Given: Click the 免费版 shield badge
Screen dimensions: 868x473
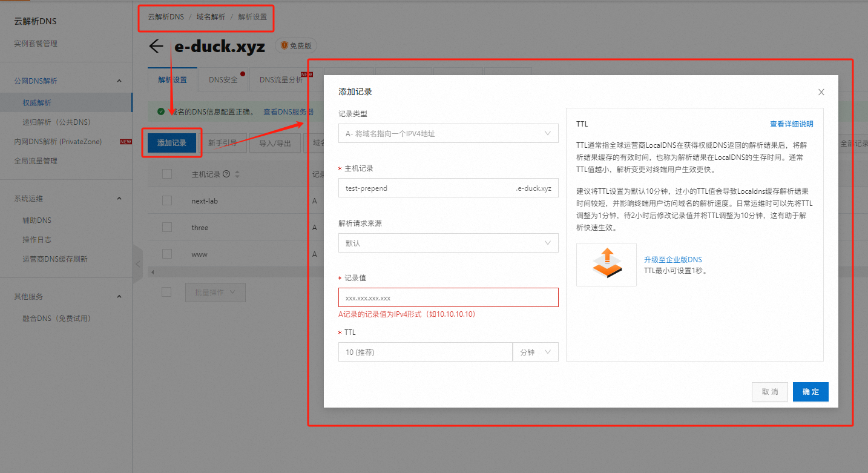Looking at the screenshot, I should pyautogui.click(x=296, y=45).
